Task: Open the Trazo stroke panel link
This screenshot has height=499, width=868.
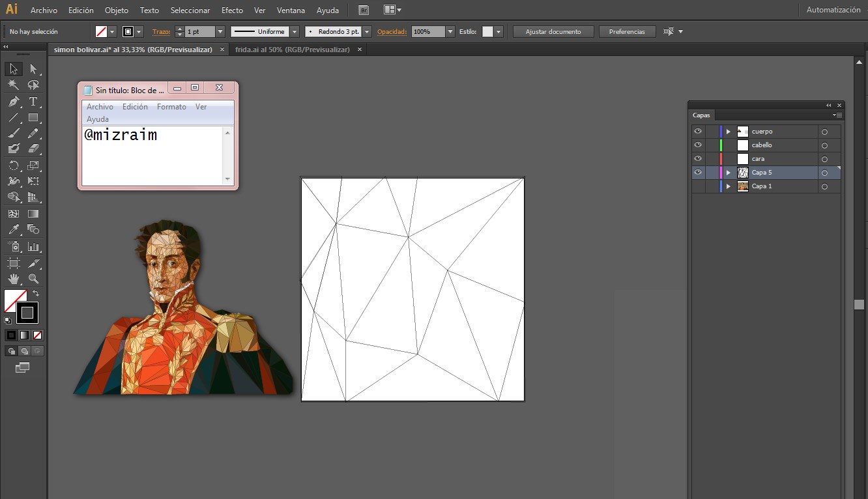Action: [160, 31]
